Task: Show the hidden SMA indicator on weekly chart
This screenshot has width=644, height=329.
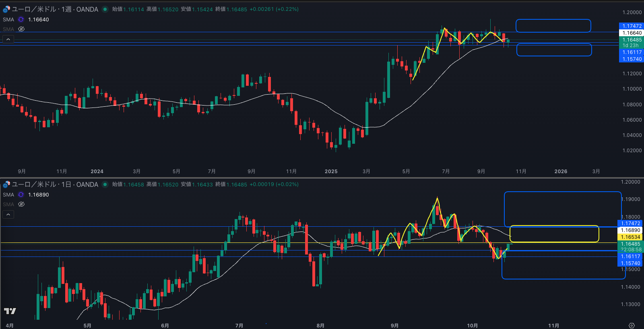Action: click(21, 29)
